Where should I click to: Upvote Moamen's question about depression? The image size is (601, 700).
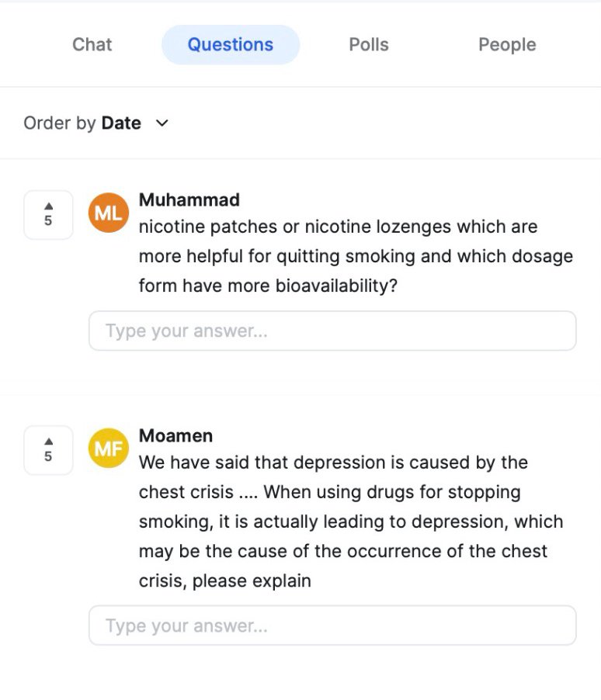point(48,442)
